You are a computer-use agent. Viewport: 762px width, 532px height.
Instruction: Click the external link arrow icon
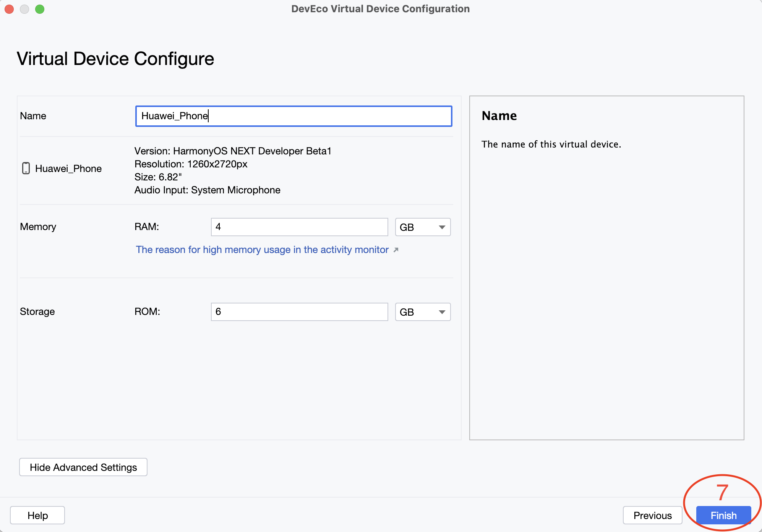(396, 250)
